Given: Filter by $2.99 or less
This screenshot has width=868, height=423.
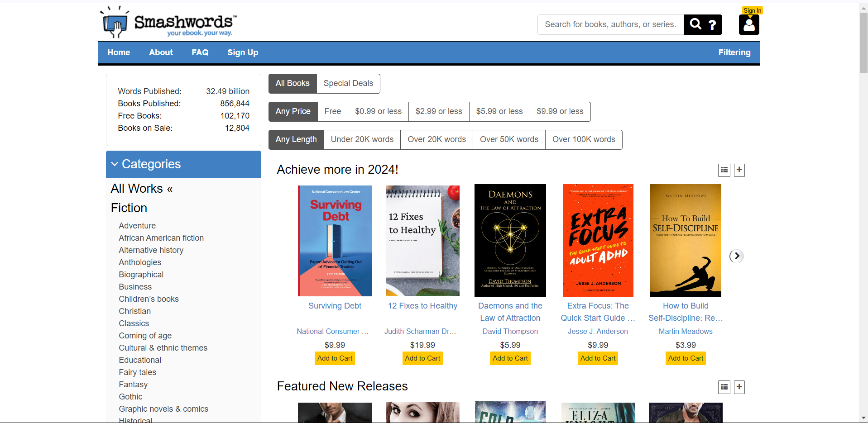Looking at the screenshot, I should click(x=439, y=112).
